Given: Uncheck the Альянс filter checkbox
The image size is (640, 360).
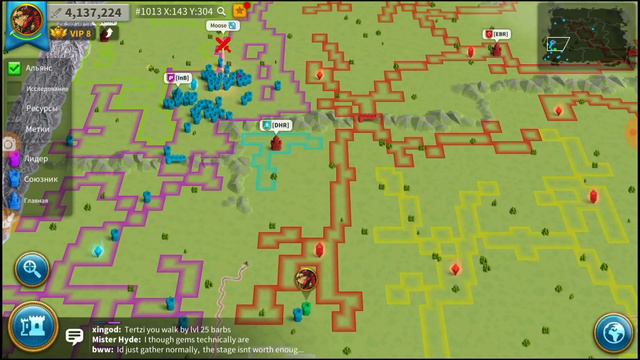Looking at the screenshot, I should pos(14,68).
